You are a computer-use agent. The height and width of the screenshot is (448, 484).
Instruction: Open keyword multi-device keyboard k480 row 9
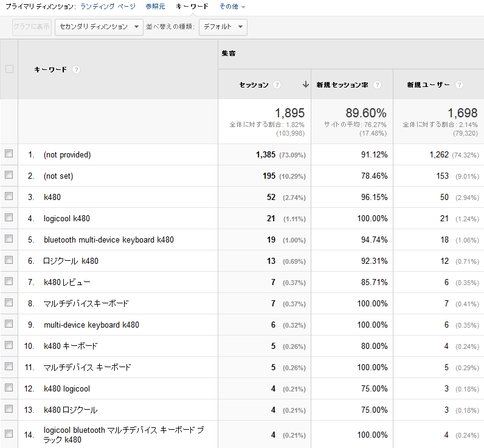91,325
